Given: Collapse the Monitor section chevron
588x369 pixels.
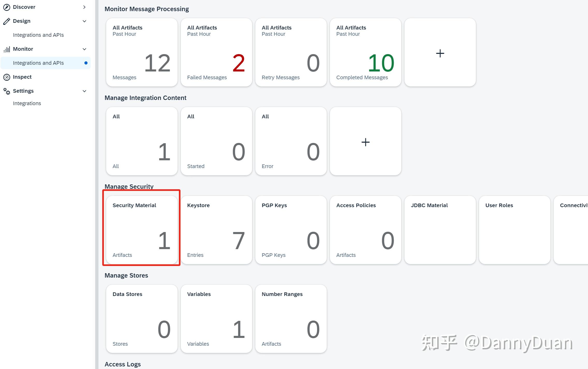Looking at the screenshot, I should [84, 49].
